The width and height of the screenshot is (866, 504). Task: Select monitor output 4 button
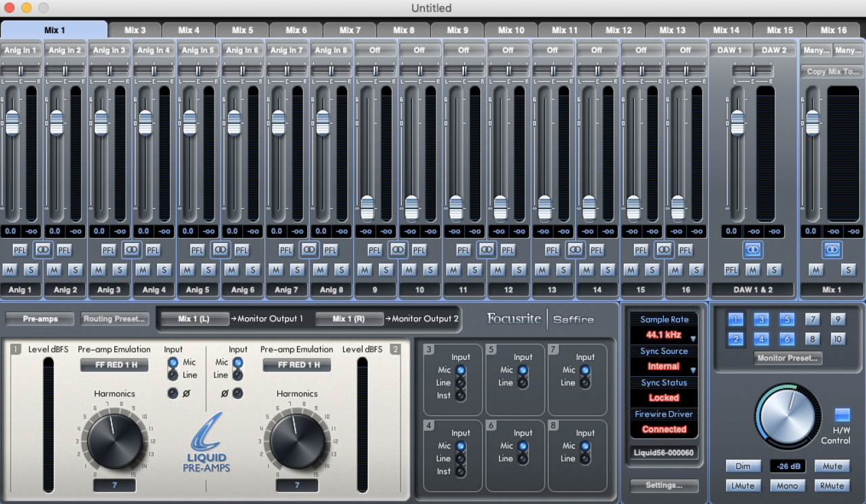(x=761, y=339)
